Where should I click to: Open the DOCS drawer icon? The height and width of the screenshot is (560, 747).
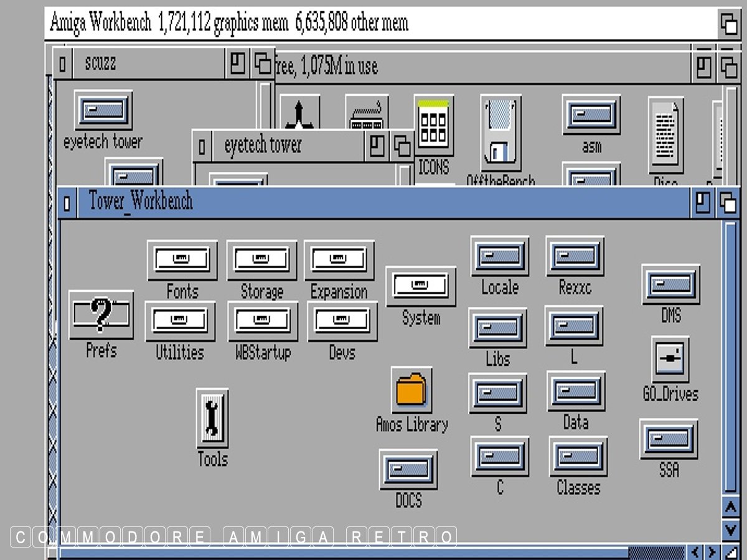pyautogui.click(x=408, y=469)
